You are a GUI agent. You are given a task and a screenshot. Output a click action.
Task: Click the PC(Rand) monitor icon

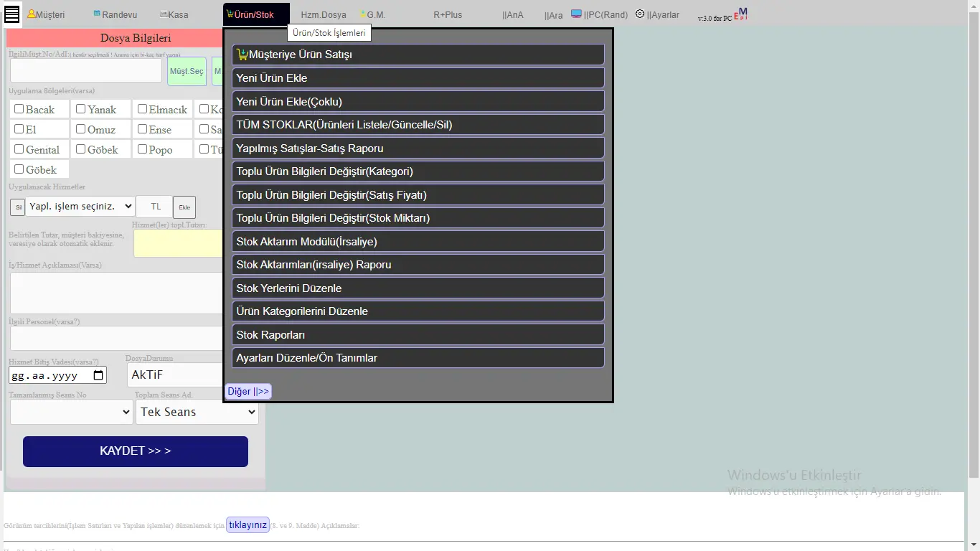coord(576,14)
